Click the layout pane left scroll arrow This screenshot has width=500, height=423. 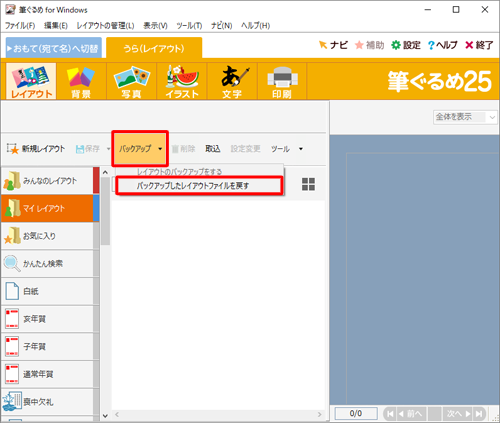click(117, 414)
